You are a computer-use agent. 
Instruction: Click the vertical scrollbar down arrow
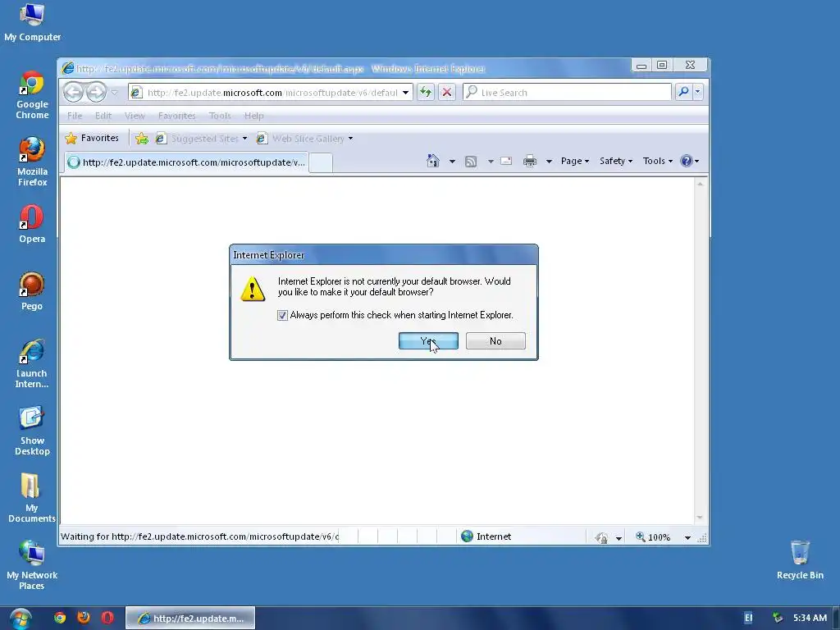tap(700, 518)
